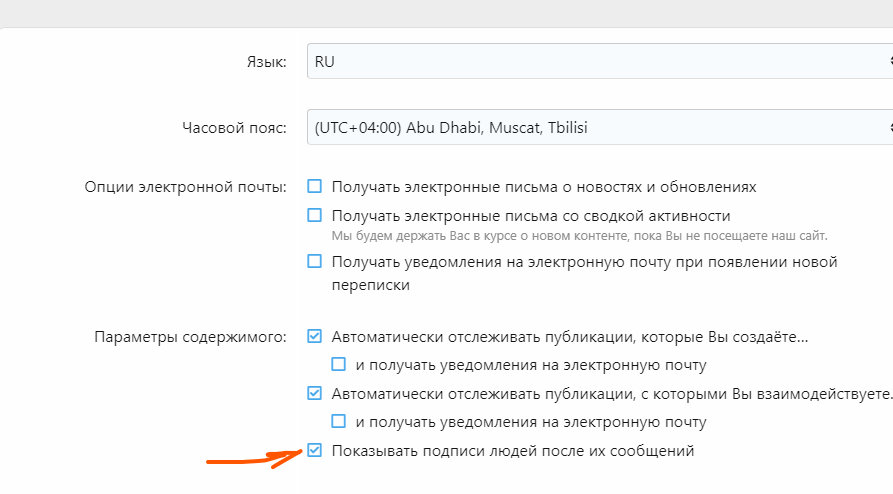Enable email notifications for new conversations checkbox
The image size is (893, 494).
click(x=315, y=262)
